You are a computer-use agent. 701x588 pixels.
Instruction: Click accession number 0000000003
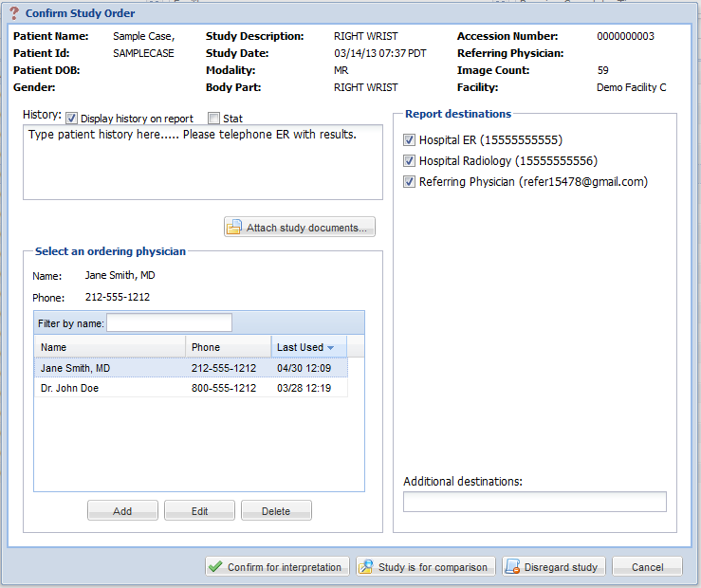[x=625, y=36]
